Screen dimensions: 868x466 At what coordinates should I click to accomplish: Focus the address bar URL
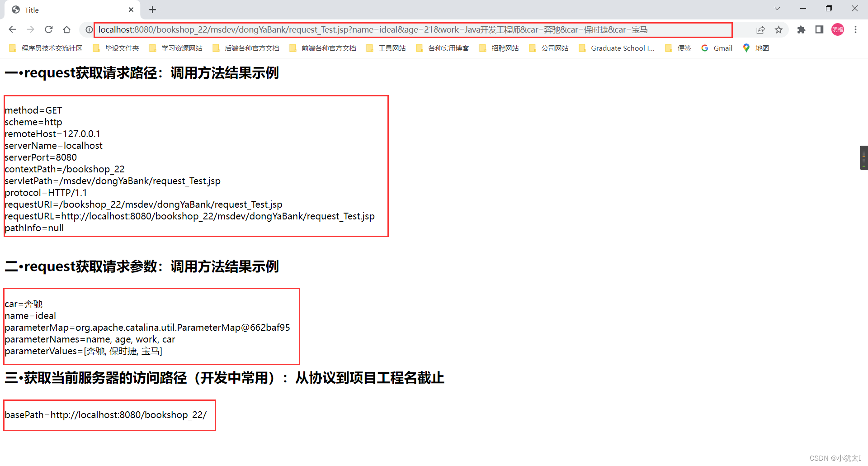click(x=373, y=30)
